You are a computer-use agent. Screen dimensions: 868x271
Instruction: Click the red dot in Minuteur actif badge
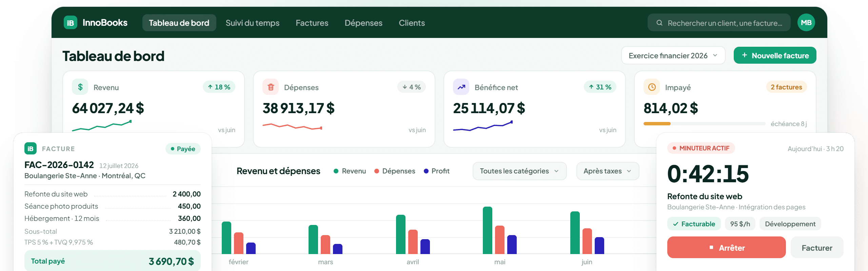point(674,148)
